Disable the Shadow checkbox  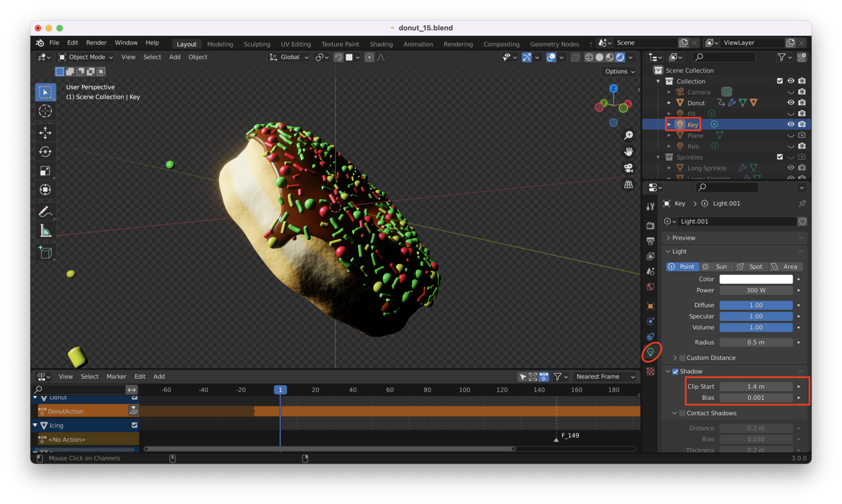tap(675, 372)
